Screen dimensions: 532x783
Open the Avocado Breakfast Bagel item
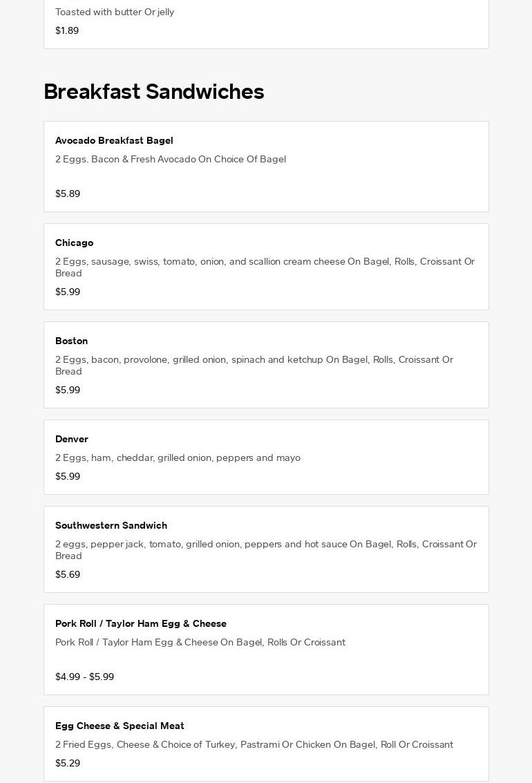tap(114, 140)
